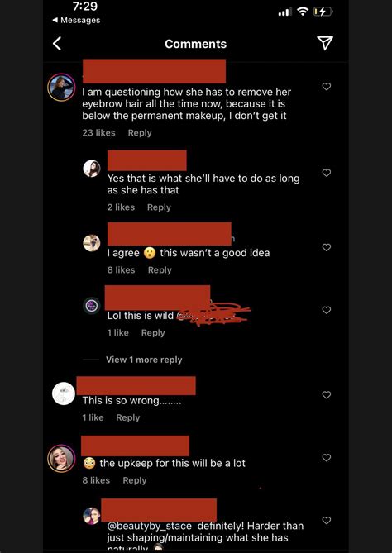Like the eyebrow hair removal comment

[327, 87]
